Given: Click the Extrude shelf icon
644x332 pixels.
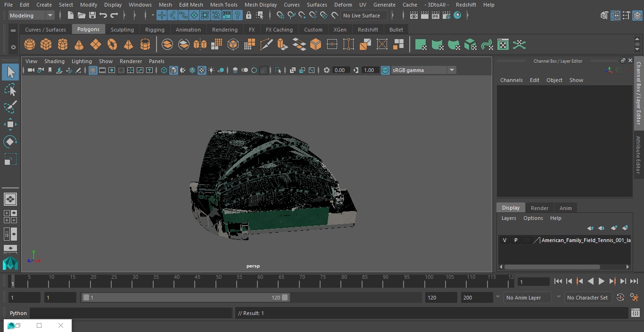Looking at the screenshot, I should coord(282,45).
